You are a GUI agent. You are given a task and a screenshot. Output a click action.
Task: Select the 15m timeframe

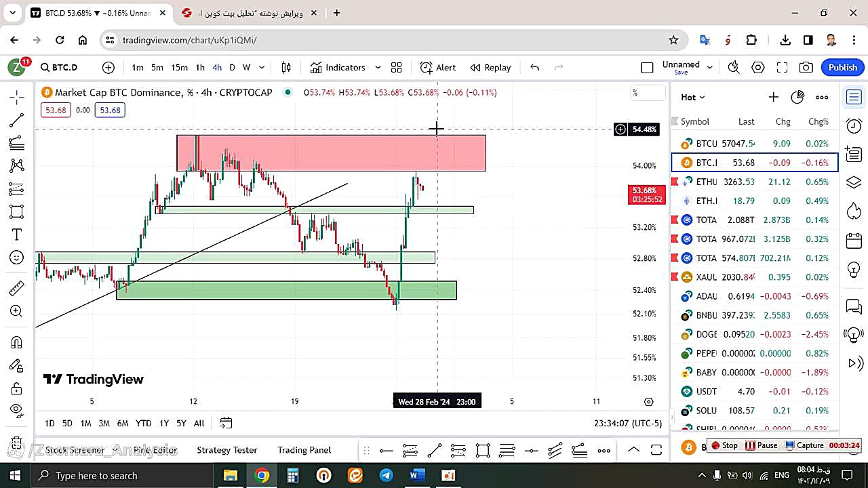pos(179,67)
